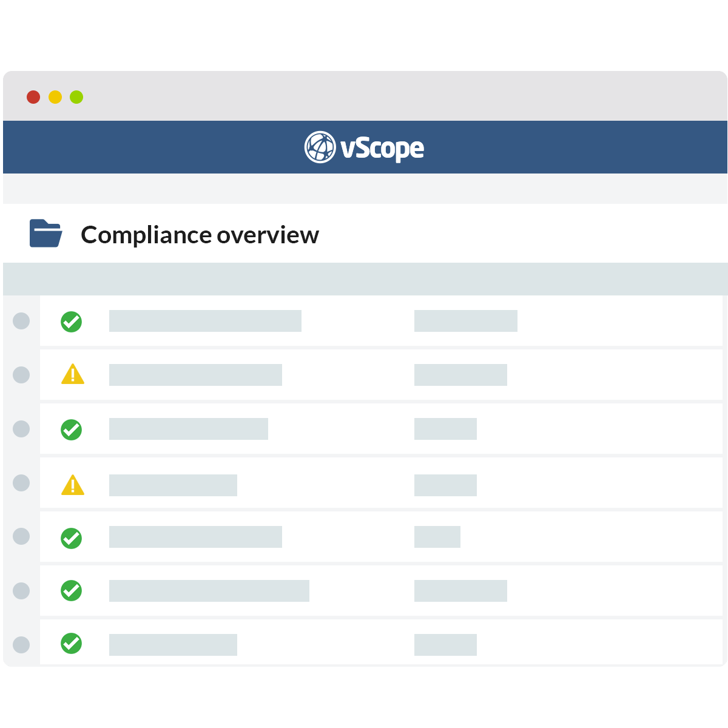Select the gray circle of the seventh row

pyautogui.click(x=21, y=644)
